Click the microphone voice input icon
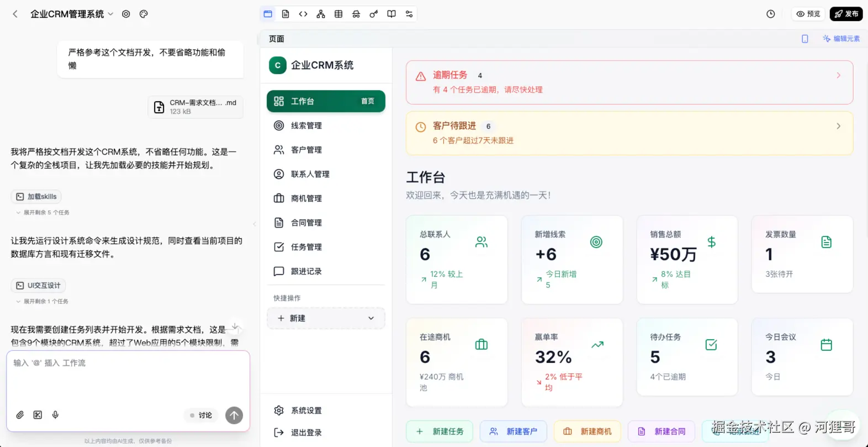 point(55,415)
